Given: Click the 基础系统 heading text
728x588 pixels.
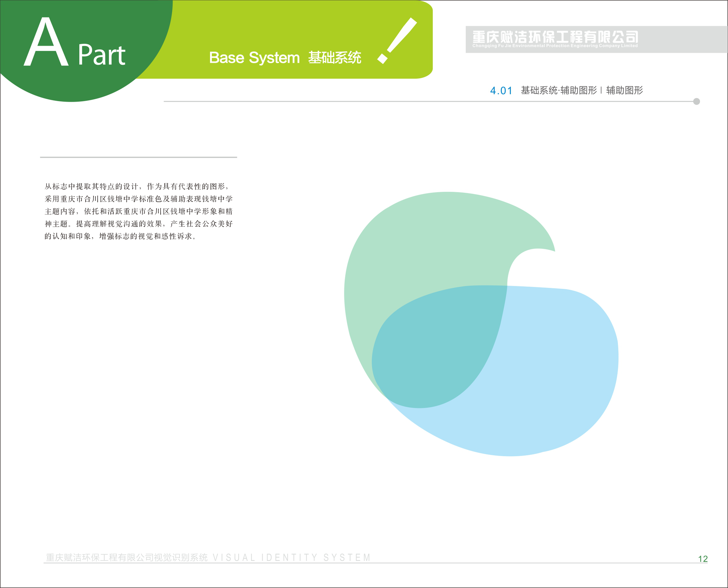Looking at the screenshot, I should point(334,58).
